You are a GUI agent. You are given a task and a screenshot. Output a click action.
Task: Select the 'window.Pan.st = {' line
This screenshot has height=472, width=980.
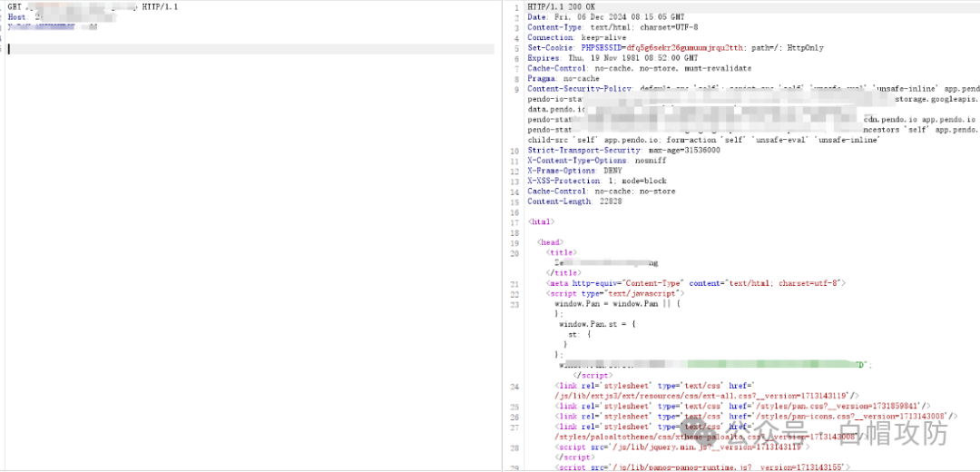(x=595, y=324)
